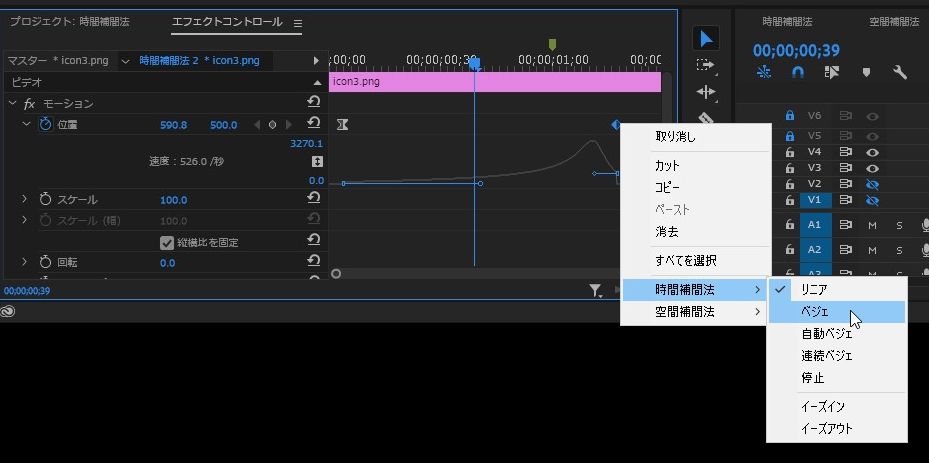Toggle V4 track eye visibility
This screenshot has height=463, width=929.
point(872,152)
